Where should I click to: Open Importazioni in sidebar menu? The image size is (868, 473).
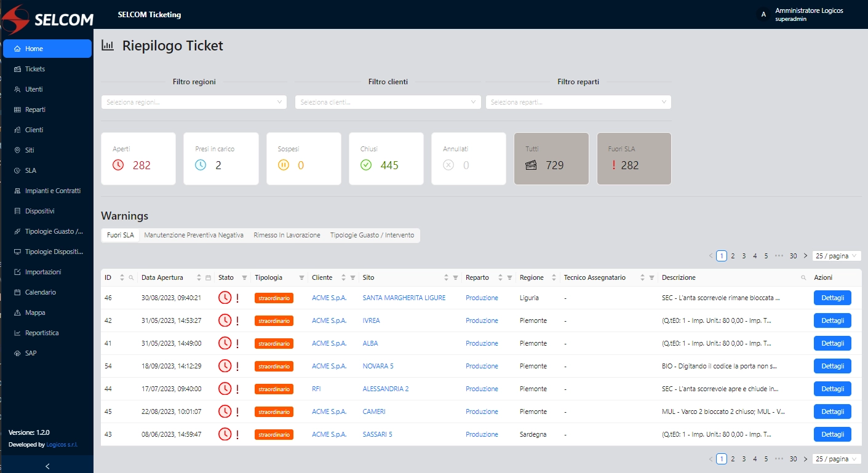point(47,272)
